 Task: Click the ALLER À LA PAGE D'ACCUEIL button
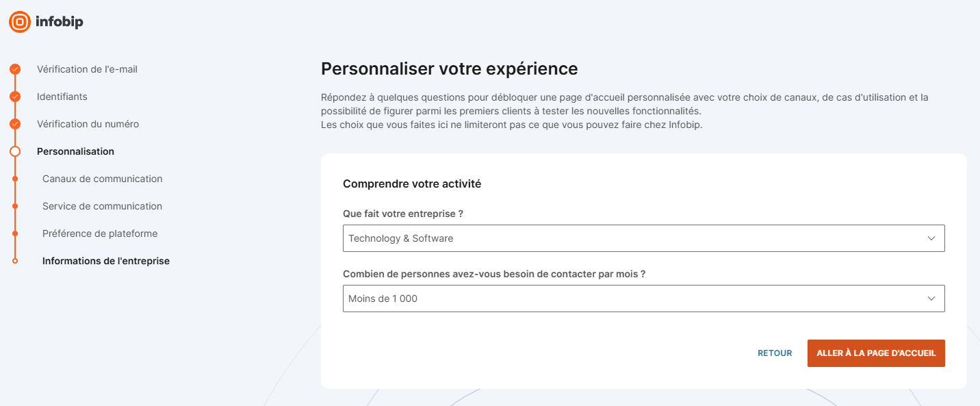point(876,353)
